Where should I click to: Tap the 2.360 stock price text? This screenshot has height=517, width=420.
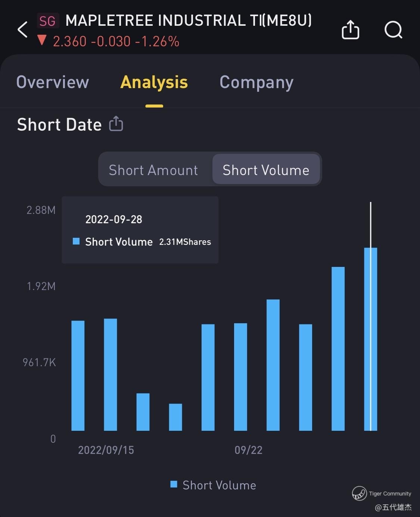(70, 41)
